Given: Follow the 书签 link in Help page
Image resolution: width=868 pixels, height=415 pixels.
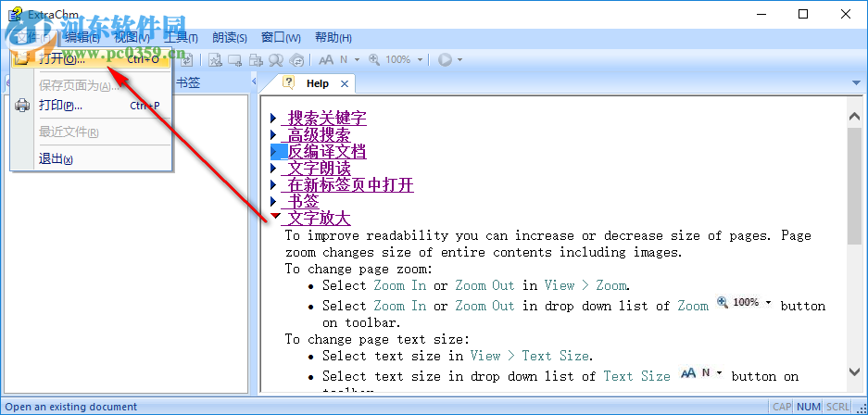Looking at the screenshot, I should (300, 201).
